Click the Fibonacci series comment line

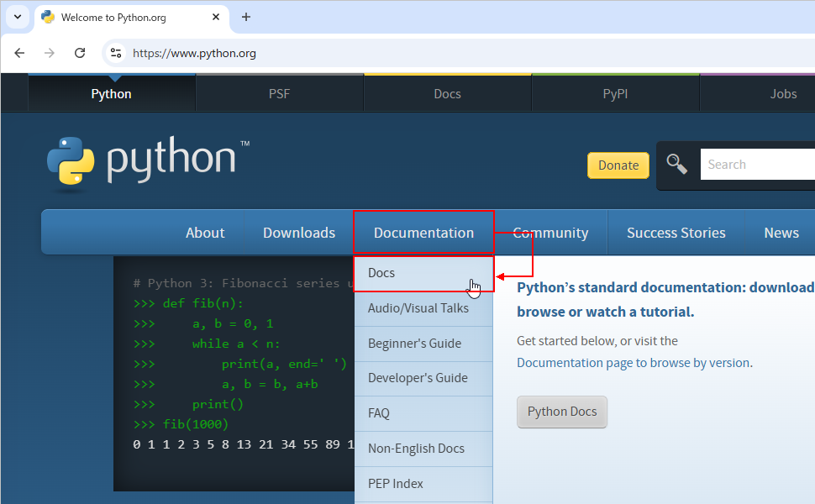click(x=244, y=283)
